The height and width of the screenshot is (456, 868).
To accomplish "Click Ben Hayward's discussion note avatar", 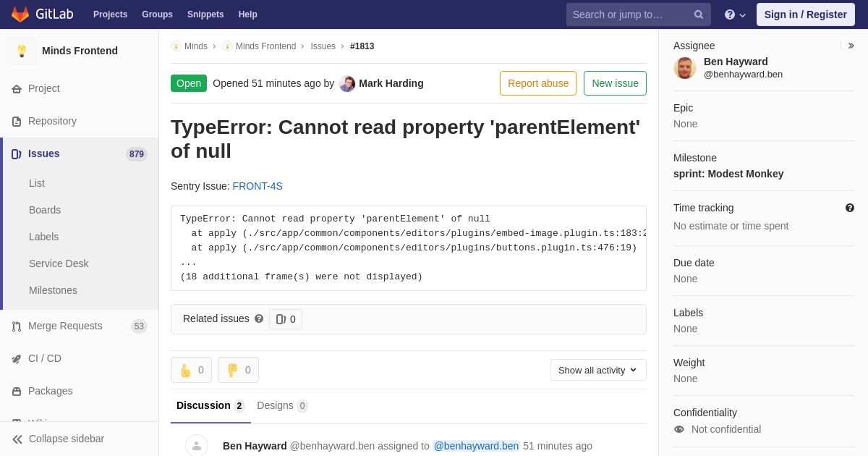I will click(x=197, y=445).
